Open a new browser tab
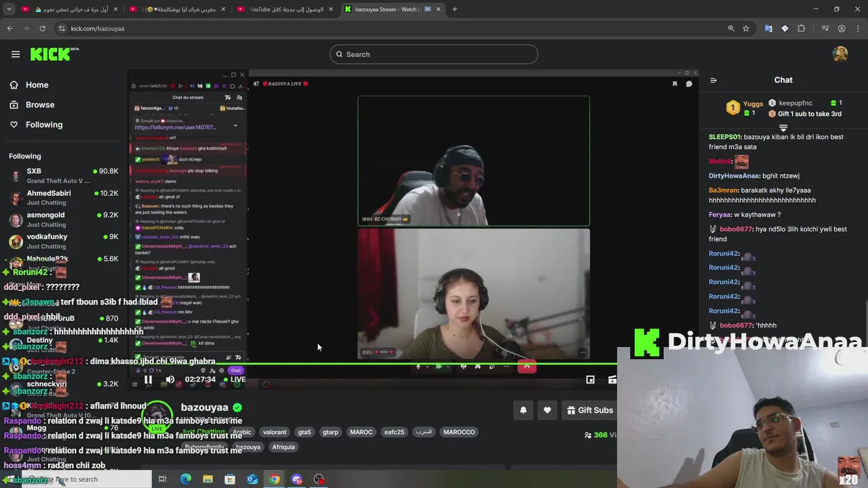Viewport: 868px width, 488px height. coord(454,9)
